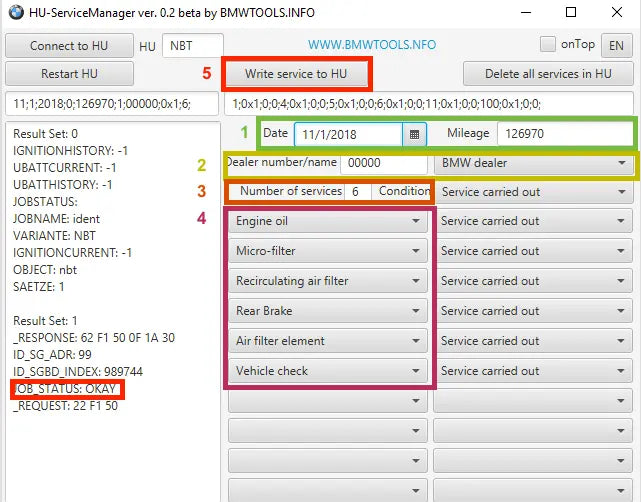The image size is (641, 502).
Task: Click the Number of services field
Action: click(x=357, y=192)
